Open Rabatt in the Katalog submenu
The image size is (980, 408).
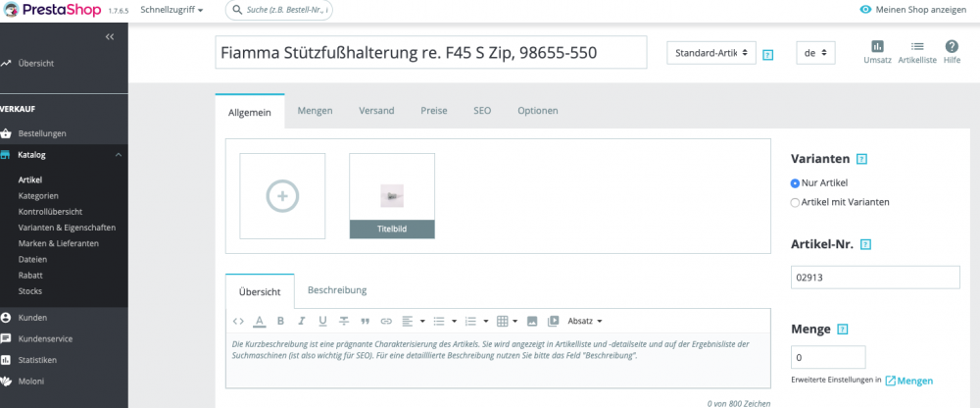pyautogui.click(x=30, y=276)
